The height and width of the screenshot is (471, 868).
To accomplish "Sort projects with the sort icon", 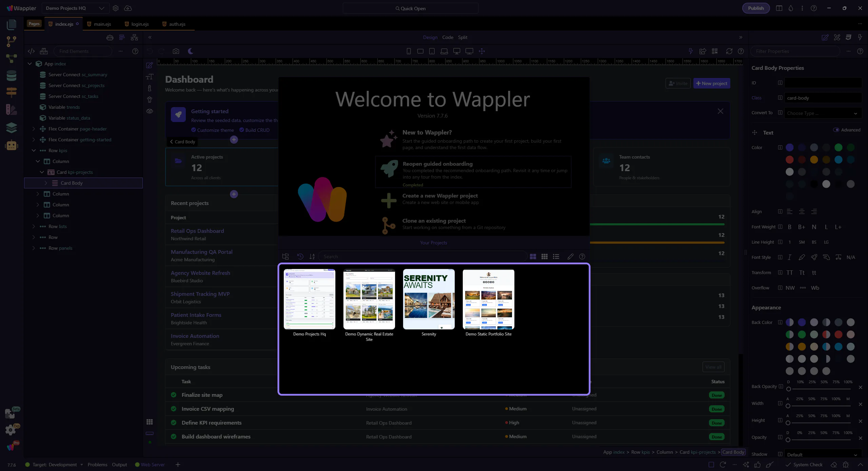I will click(x=312, y=257).
